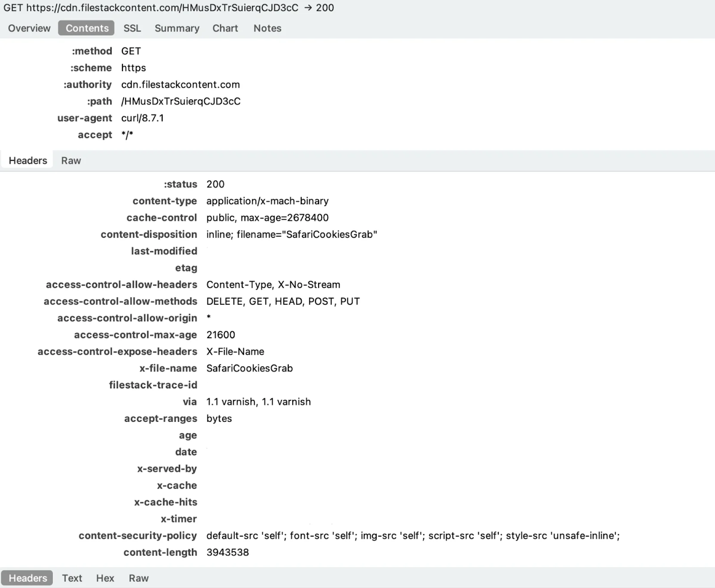Open the SSL tab
The width and height of the screenshot is (715, 588).
(x=132, y=28)
